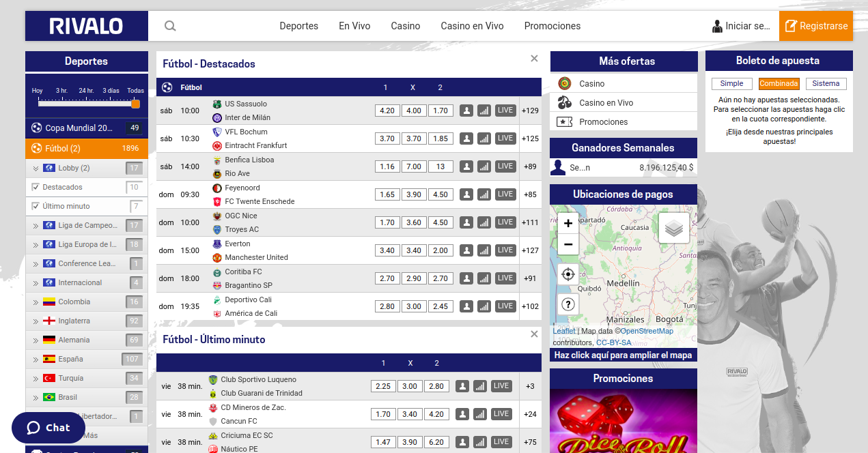Screen dimensions: 868x453
Task: Open the map layers selector
Action: click(x=673, y=229)
